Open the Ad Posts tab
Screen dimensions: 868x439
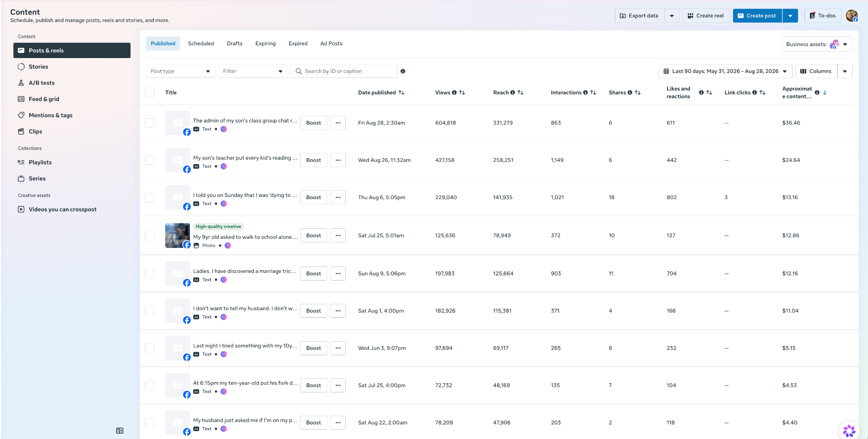click(331, 44)
